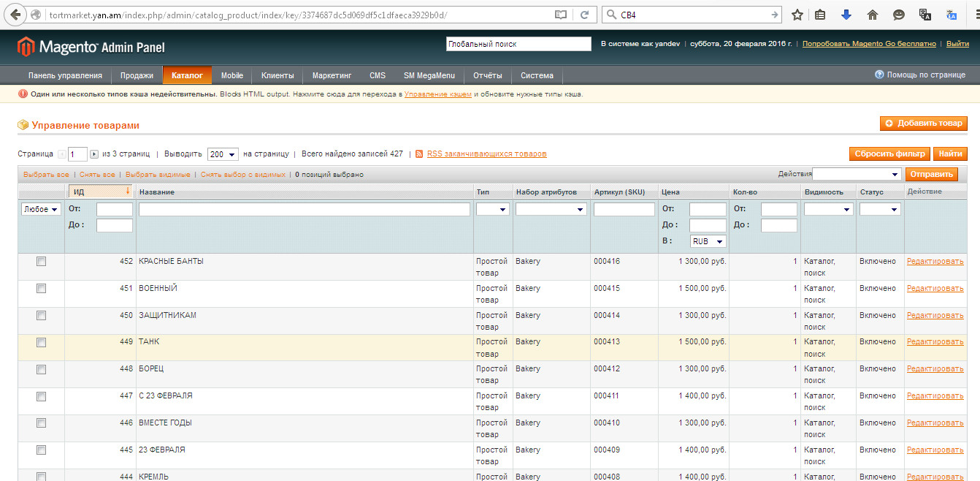Image resolution: width=980 pixels, height=481 pixels.
Task: Click the Выйти logout link
Action: point(957,44)
